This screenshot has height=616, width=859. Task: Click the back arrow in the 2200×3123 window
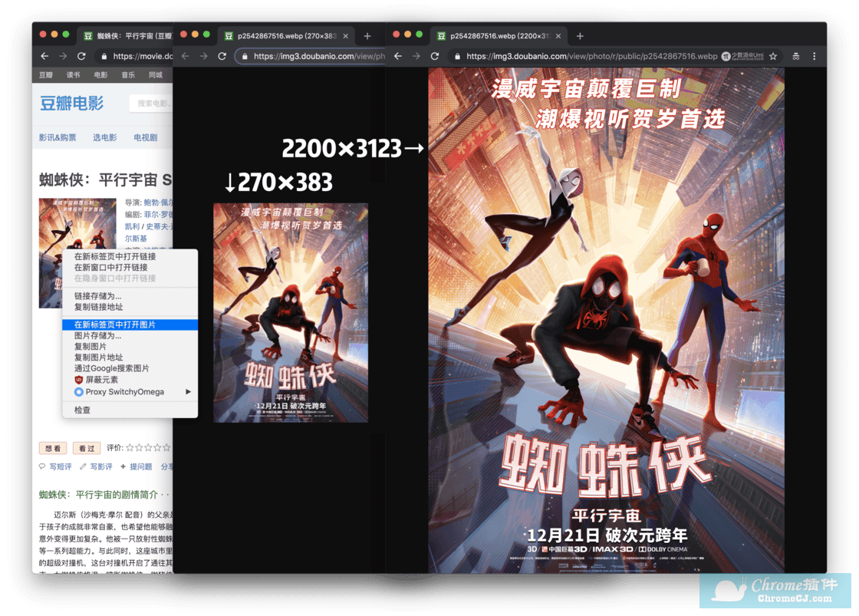coord(398,56)
